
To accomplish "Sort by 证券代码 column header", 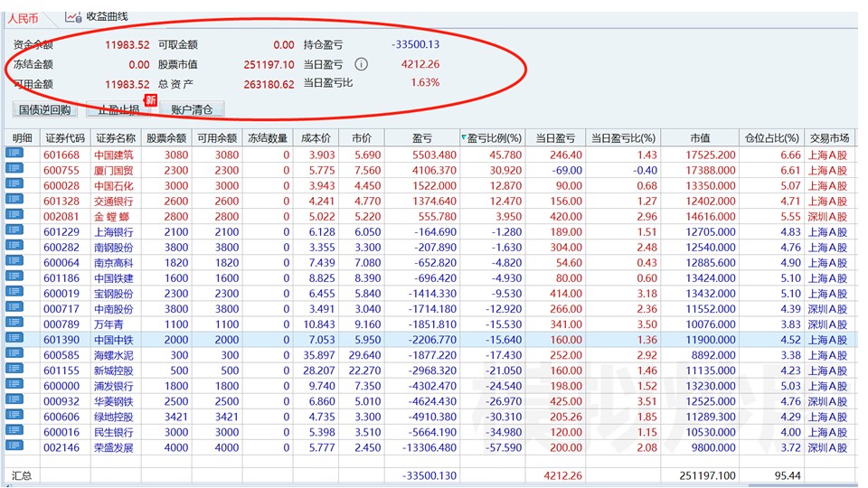I will [x=65, y=137].
